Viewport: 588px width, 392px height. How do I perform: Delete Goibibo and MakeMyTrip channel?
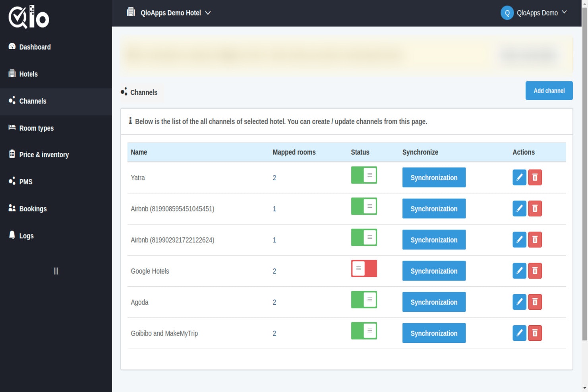(x=535, y=333)
